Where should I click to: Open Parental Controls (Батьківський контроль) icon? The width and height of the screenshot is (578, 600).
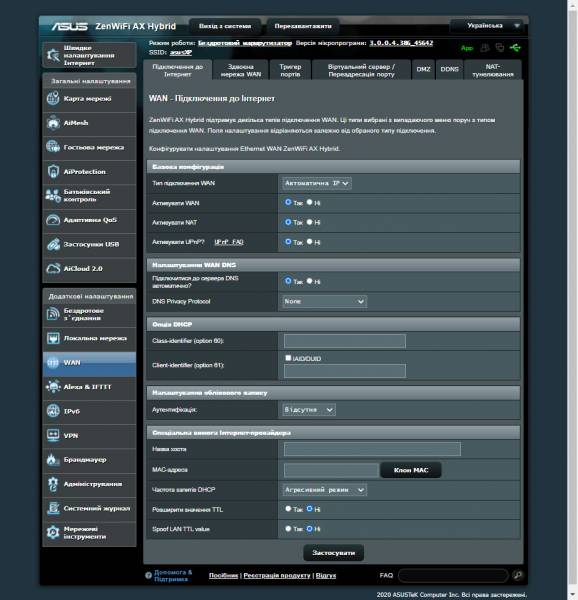[x=53, y=196]
